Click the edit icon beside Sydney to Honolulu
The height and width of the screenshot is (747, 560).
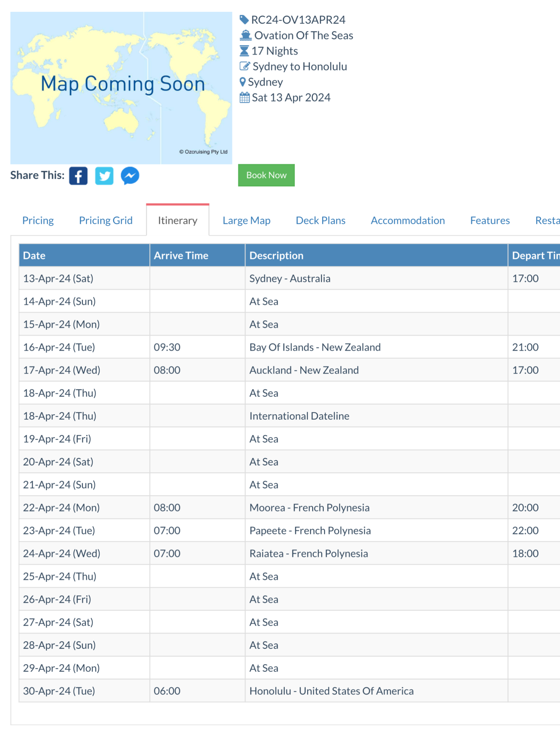[x=245, y=66]
